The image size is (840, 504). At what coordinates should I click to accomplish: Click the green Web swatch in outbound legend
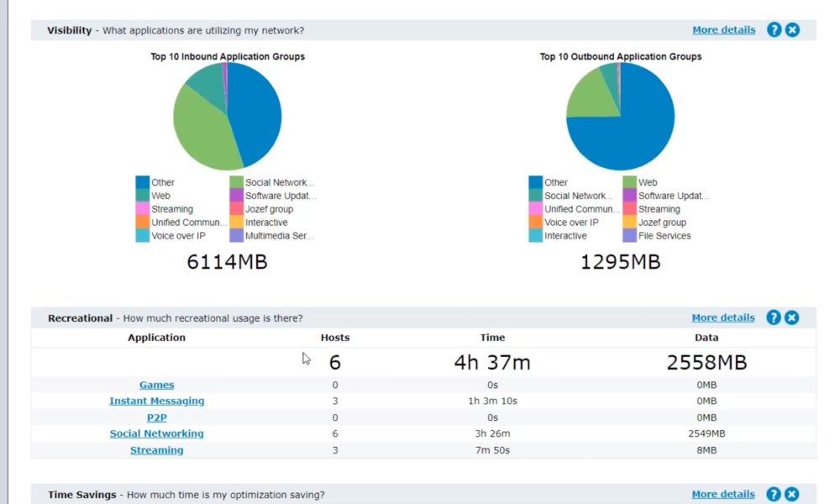630,182
